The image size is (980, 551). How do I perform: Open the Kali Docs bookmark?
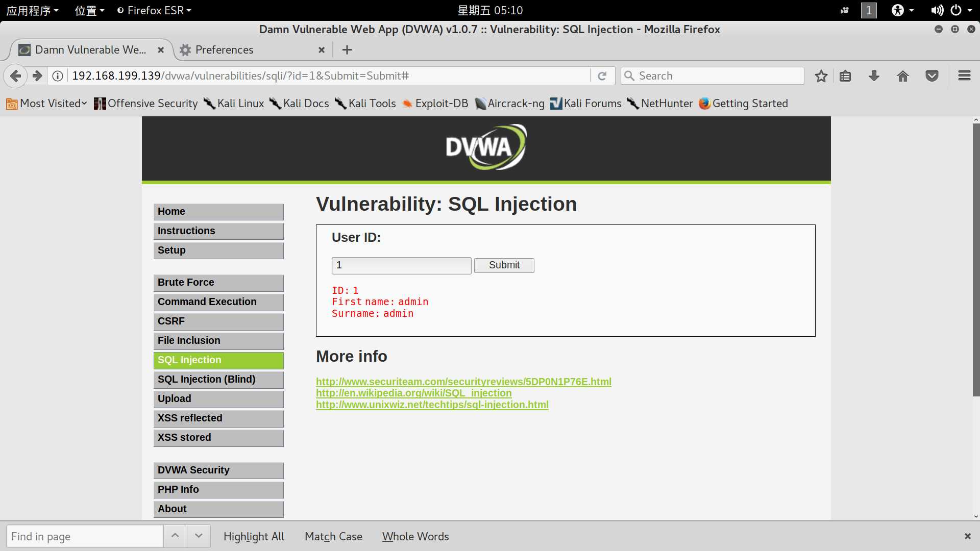click(x=299, y=104)
